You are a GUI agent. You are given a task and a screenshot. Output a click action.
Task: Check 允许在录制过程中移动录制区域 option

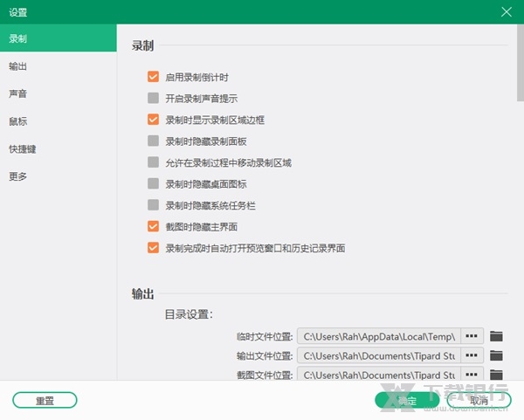click(153, 162)
